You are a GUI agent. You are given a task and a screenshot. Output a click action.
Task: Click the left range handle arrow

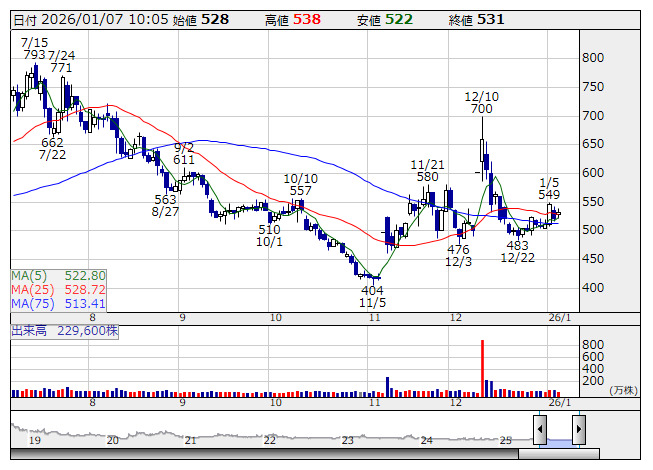tap(540, 430)
